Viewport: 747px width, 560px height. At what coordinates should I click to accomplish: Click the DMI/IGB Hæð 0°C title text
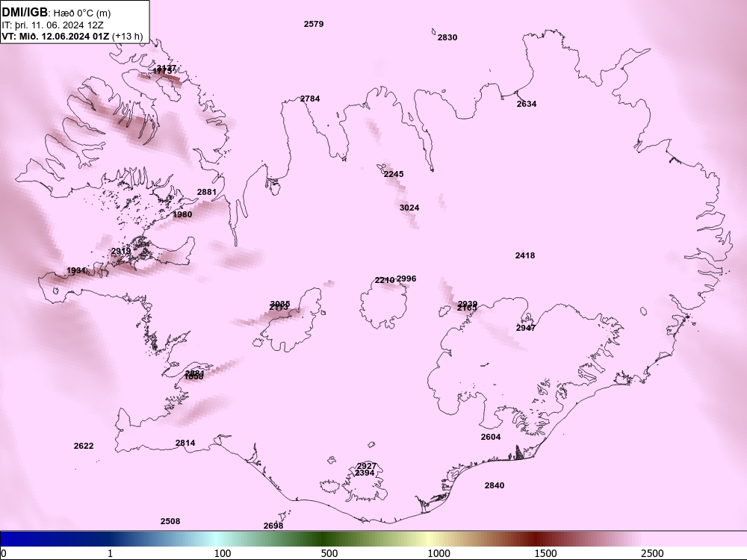(56, 13)
